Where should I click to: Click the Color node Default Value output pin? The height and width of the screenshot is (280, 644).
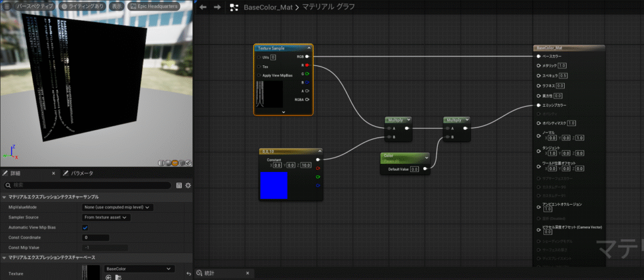click(425, 168)
